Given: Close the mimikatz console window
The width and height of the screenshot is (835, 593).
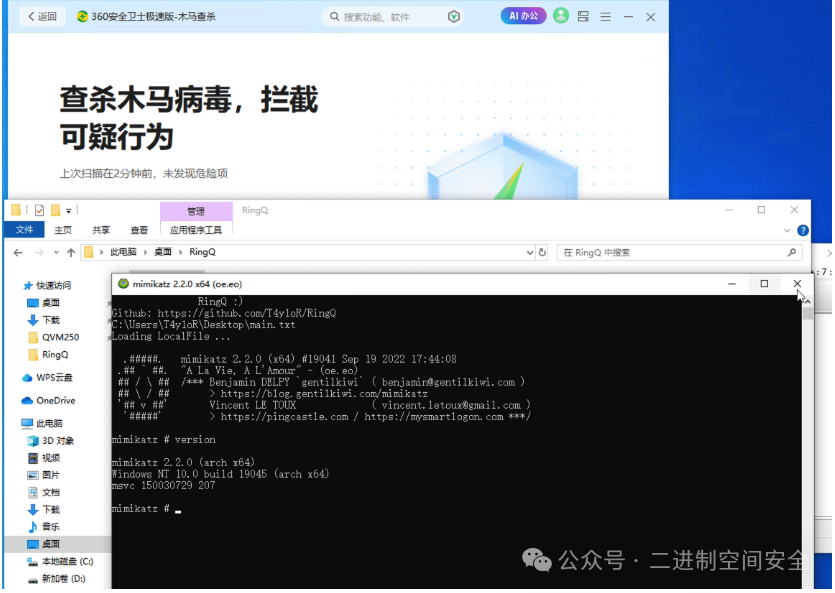Looking at the screenshot, I should (x=797, y=284).
